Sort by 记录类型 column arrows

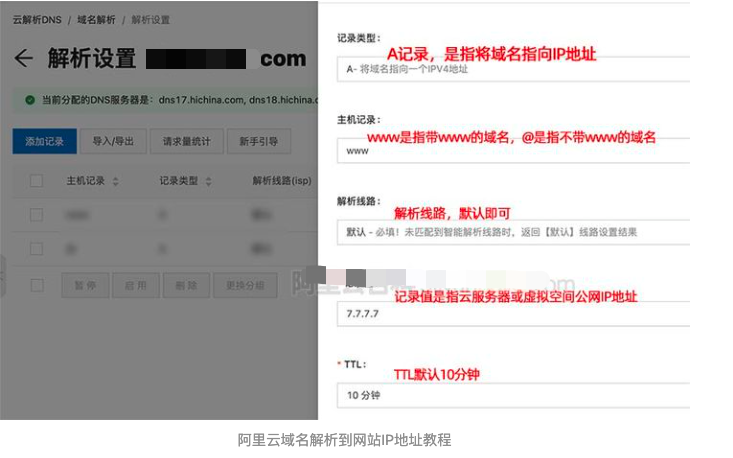(208, 181)
